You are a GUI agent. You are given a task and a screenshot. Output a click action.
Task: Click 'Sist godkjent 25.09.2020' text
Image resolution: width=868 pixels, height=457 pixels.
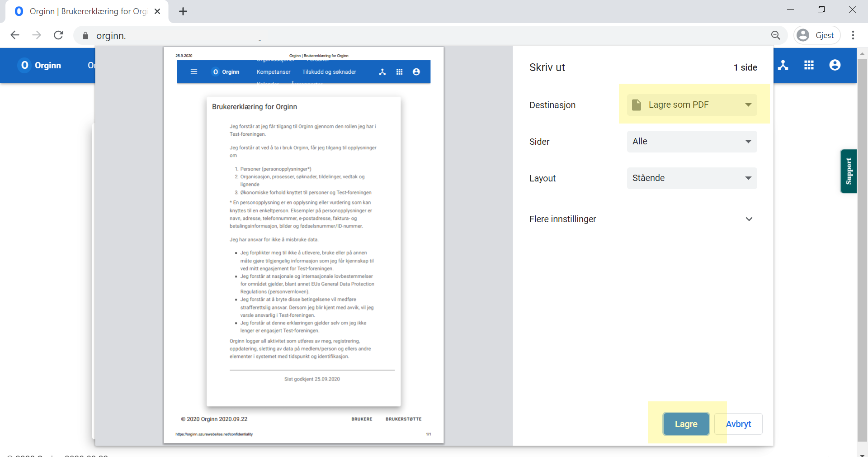(x=312, y=379)
